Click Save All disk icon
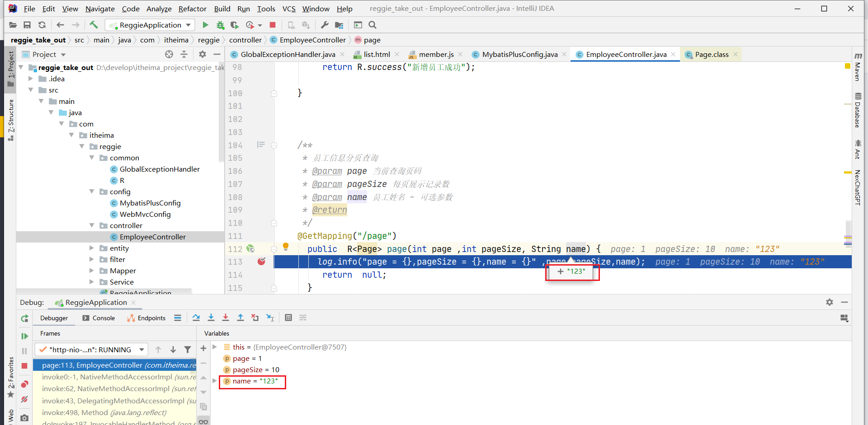 click(27, 25)
